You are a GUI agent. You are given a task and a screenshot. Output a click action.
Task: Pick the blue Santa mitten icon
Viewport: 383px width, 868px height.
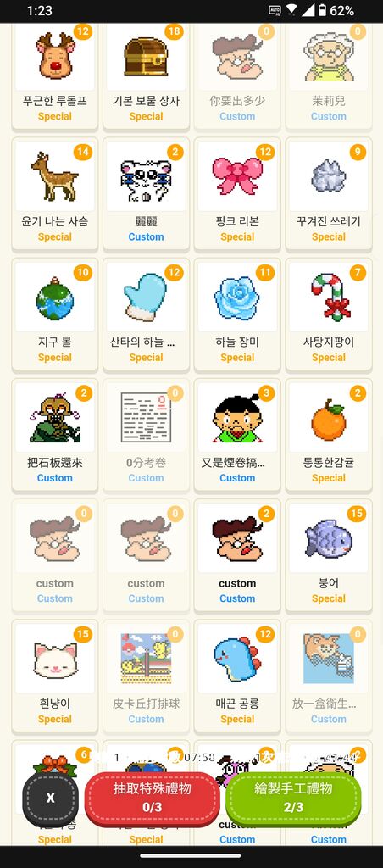click(145, 298)
